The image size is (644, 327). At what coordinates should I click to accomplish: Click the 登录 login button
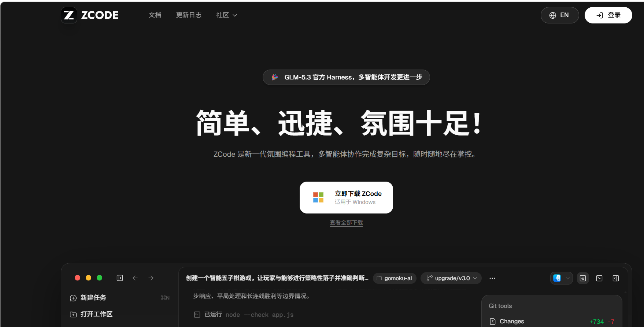(608, 15)
